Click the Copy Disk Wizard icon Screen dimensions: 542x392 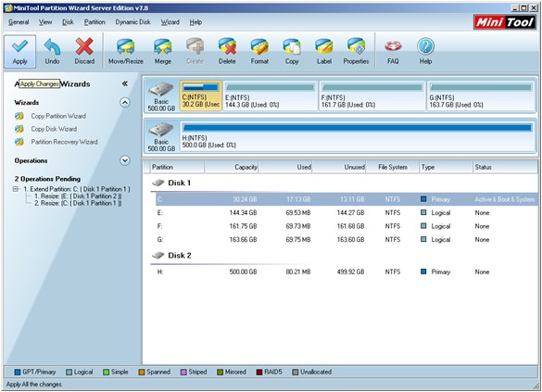[x=19, y=129]
